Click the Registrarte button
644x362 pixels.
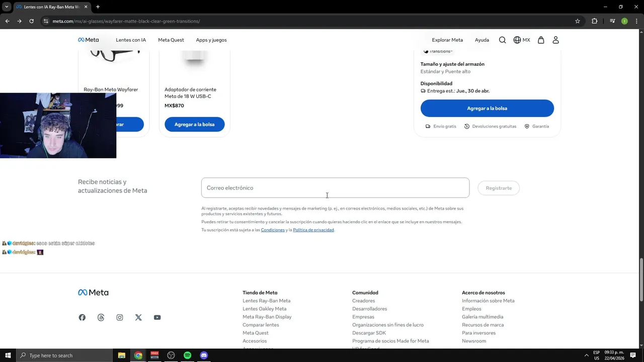499,188
